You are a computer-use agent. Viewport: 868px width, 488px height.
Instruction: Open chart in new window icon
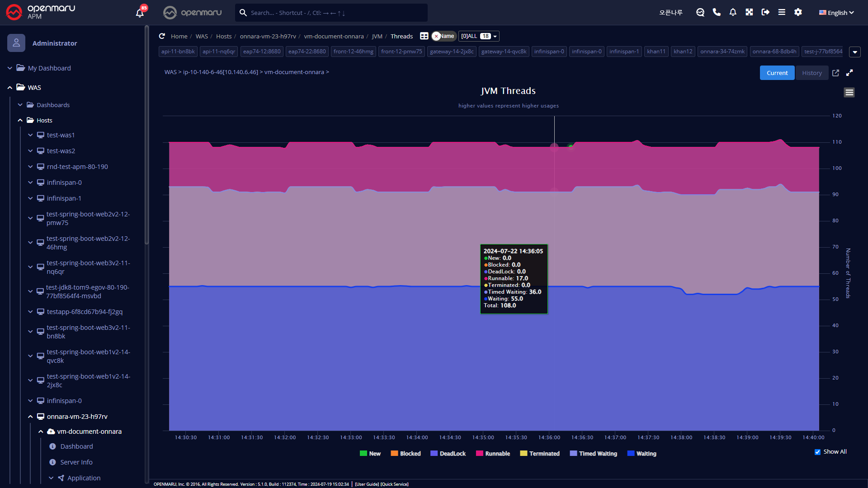click(835, 73)
